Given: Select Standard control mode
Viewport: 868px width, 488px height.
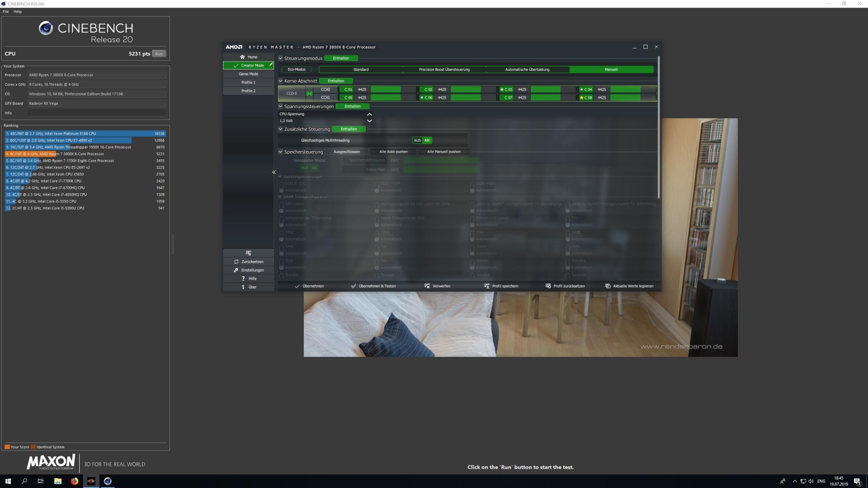Looking at the screenshot, I should pos(361,69).
